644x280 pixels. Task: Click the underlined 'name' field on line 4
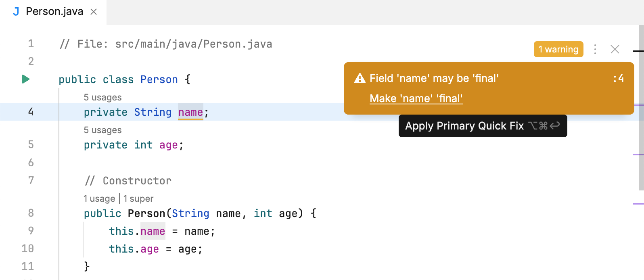coord(190,112)
